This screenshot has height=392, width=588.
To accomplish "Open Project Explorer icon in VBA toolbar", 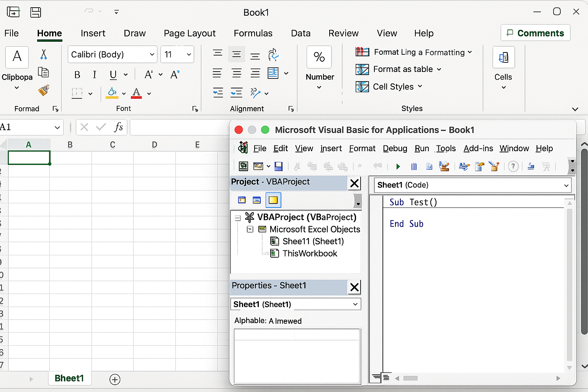I will coord(464,166).
